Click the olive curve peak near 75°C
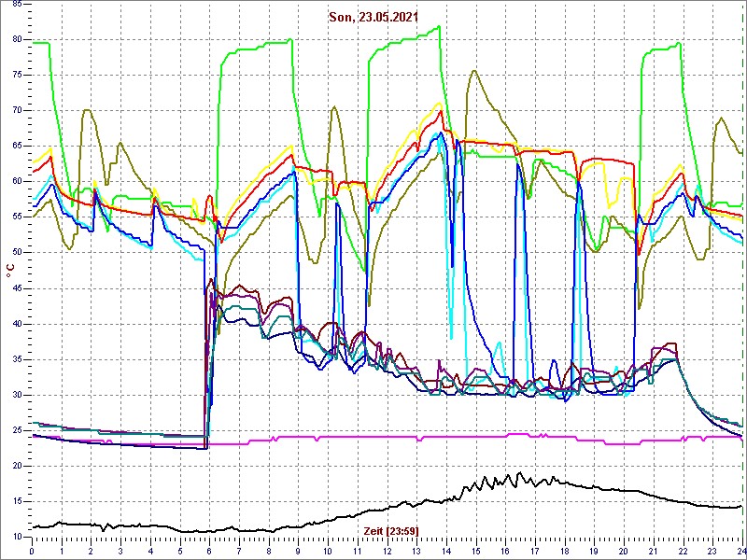This screenshot has width=747, height=560. point(474,71)
